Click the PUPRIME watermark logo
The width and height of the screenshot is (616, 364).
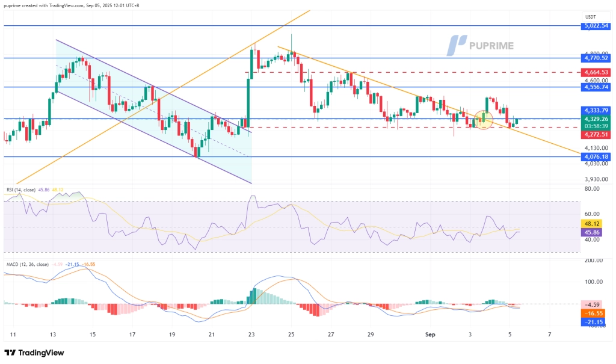(480, 46)
